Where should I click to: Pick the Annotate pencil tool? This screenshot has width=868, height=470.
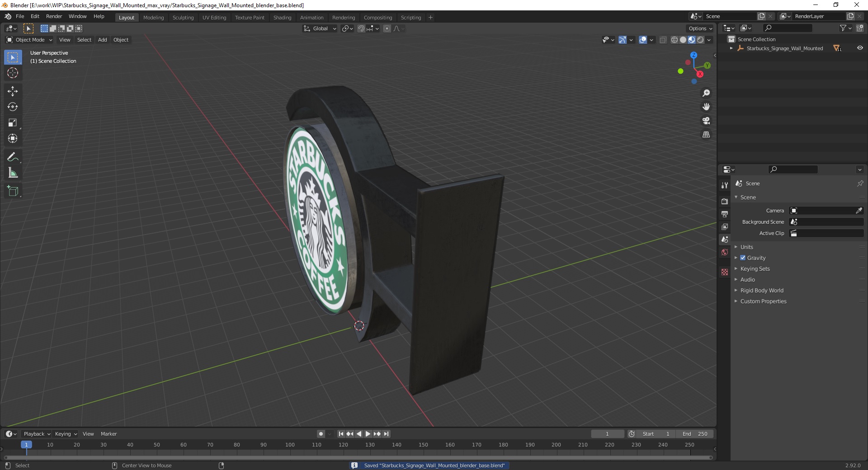coord(13,157)
